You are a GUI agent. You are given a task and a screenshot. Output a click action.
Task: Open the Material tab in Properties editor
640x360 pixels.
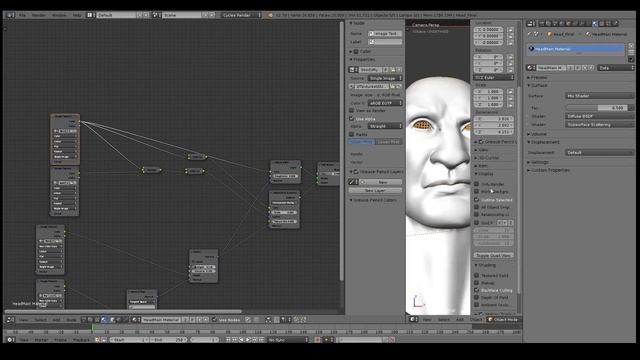[595, 24]
